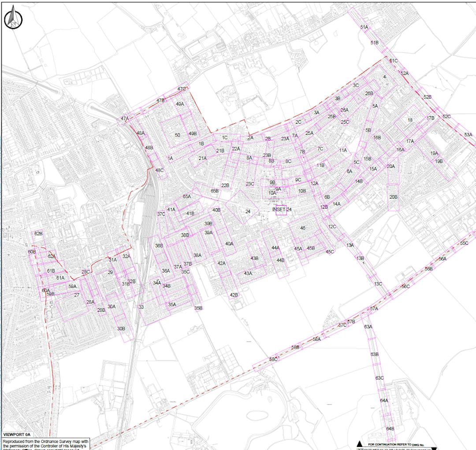Select zone label 51A at top right
The image size is (476, 450).
tap(364, 27)
